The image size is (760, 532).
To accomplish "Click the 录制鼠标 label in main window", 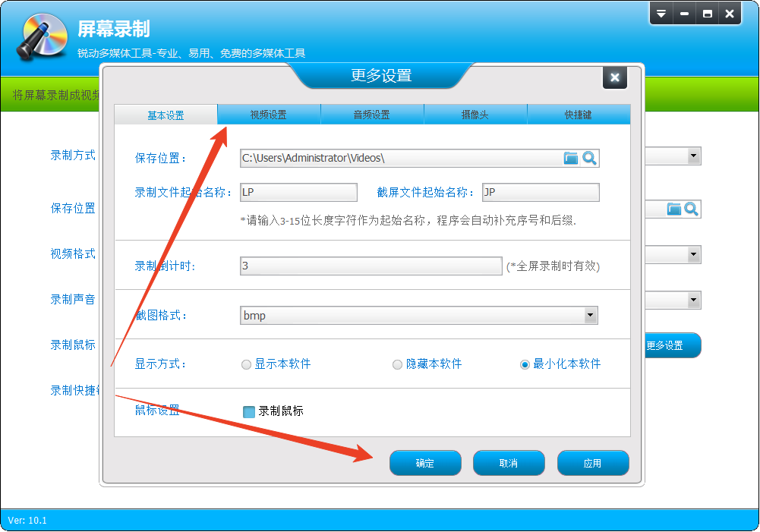I will point(73,345).
